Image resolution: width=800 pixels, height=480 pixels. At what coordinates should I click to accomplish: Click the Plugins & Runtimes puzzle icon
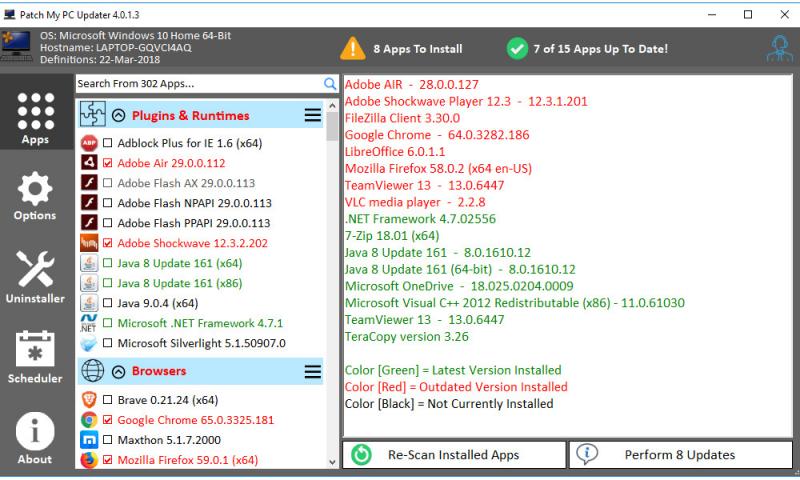pyautogui.click(x=93, y=114)
